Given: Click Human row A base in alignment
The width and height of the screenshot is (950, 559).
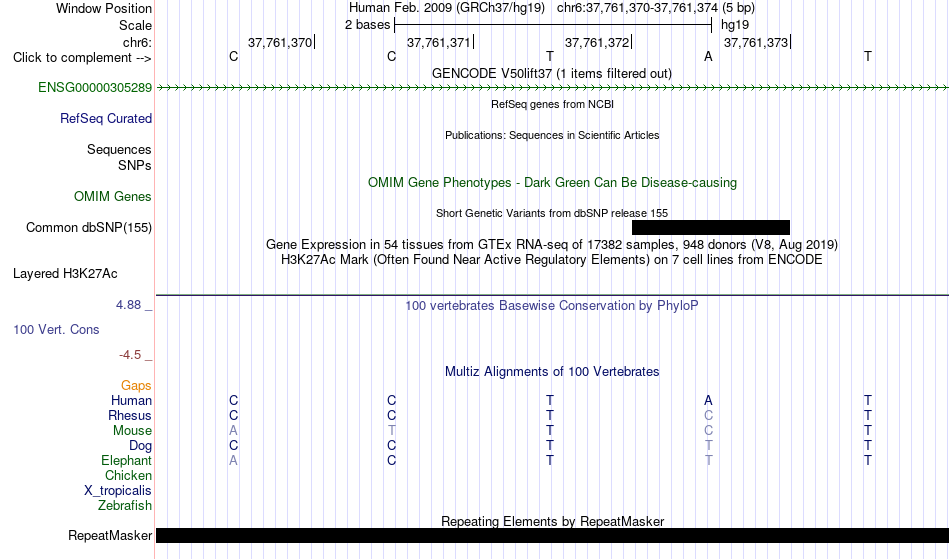Looking at the screenshot, I should click(708, 401).
